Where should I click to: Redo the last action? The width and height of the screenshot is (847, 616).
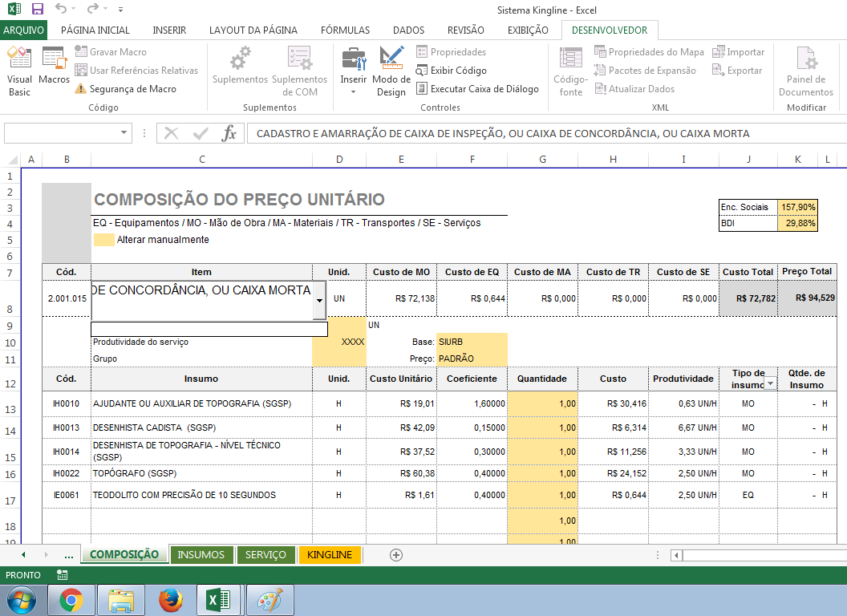click(x=93, y=9)
